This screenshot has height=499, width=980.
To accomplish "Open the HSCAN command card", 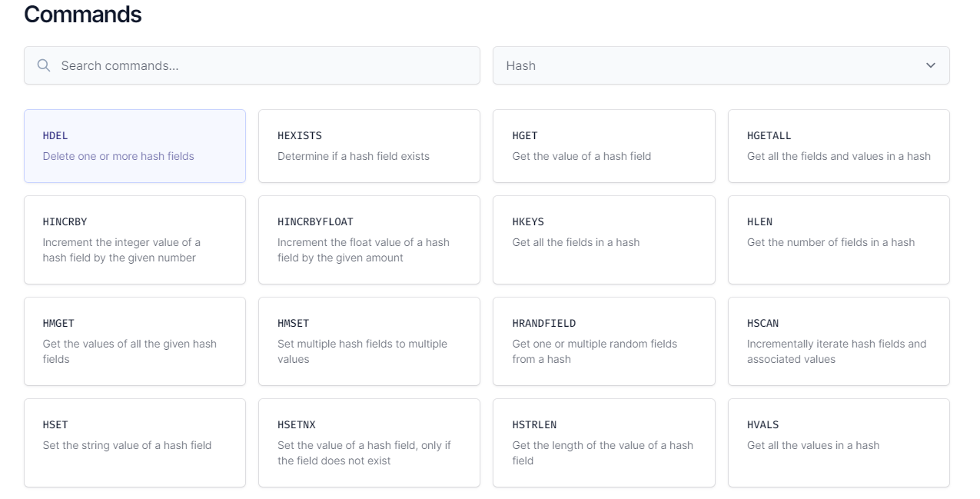I will [x=839, y=341].
